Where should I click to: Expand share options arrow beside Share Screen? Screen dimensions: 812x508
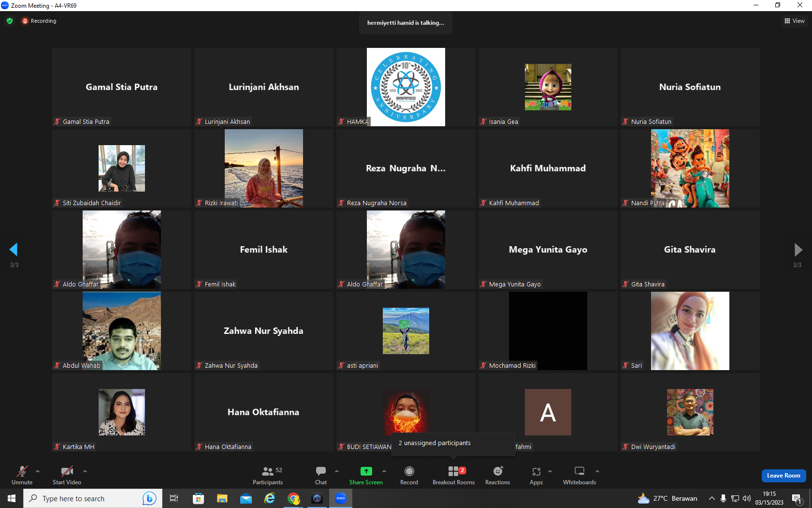pos(384,471)
